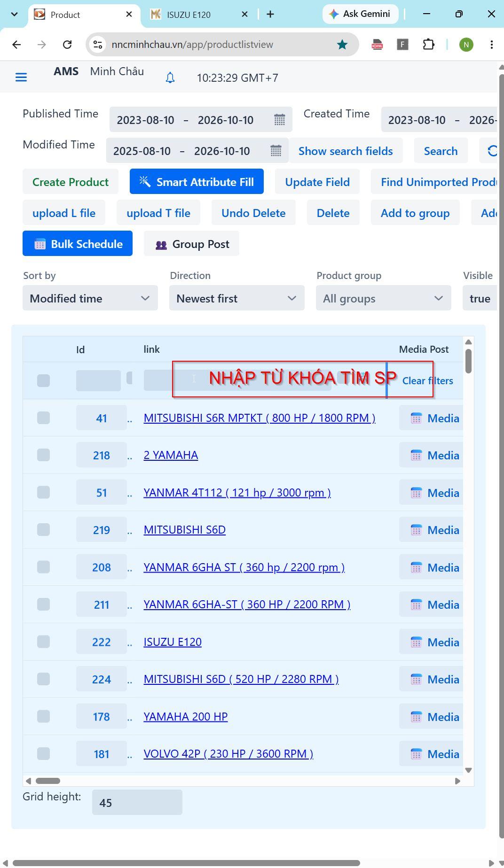Click Update Field button
The height and width of the screenshot is (868, 504).
tap(317, 182)
